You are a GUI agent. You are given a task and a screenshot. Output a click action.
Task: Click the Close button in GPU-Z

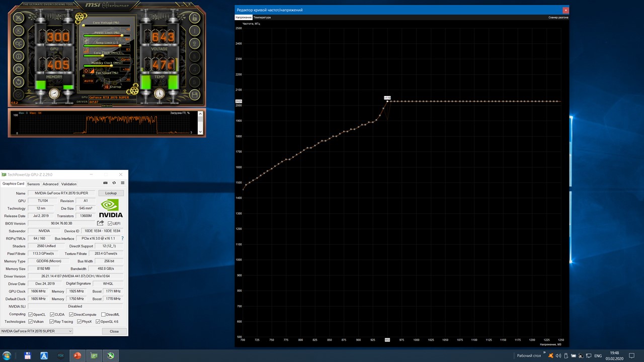[x=114, y=331]
